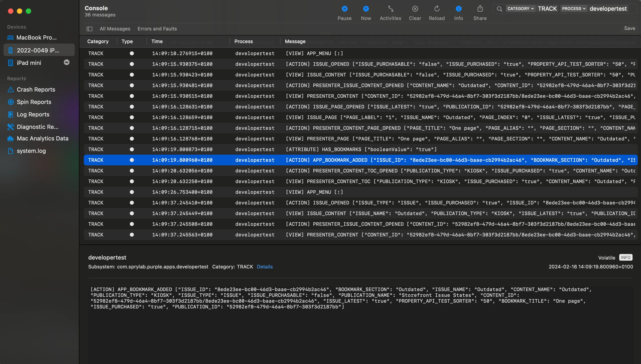Select the 14:09:16.128659 ISSUE_PAGE row
Image resolution: width=641 pixels, height=364 pixels.
(361, 117)
